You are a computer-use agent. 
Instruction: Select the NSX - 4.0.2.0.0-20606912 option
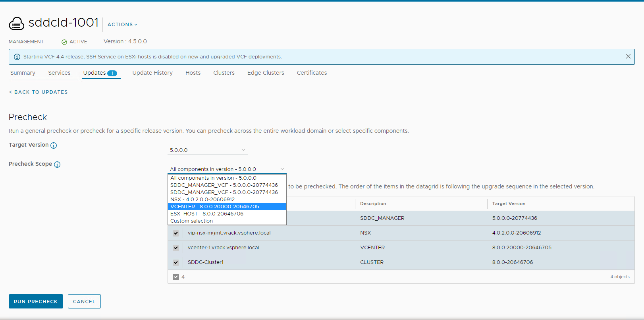(227, 200)
